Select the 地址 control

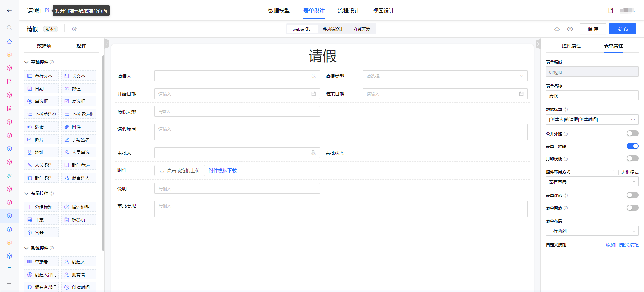tap(41, 152)
